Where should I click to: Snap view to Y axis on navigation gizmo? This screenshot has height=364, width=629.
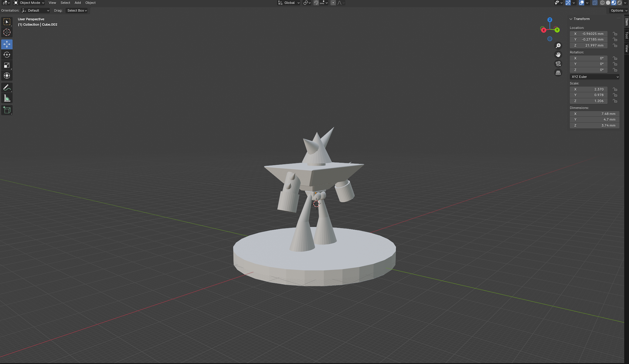[x=557, y=30]
